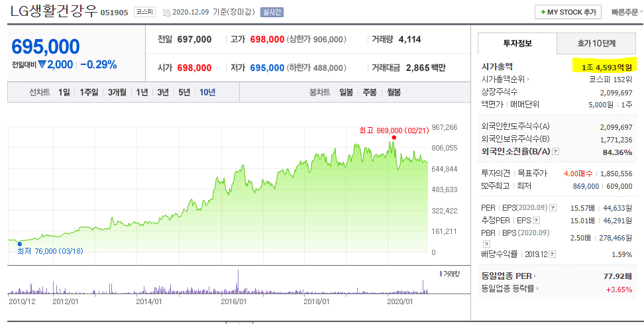Viewport: 644px width, 324px height.
Task: Open help icon next to 외국인소진율(B/A)
Action: coord(556,152)
